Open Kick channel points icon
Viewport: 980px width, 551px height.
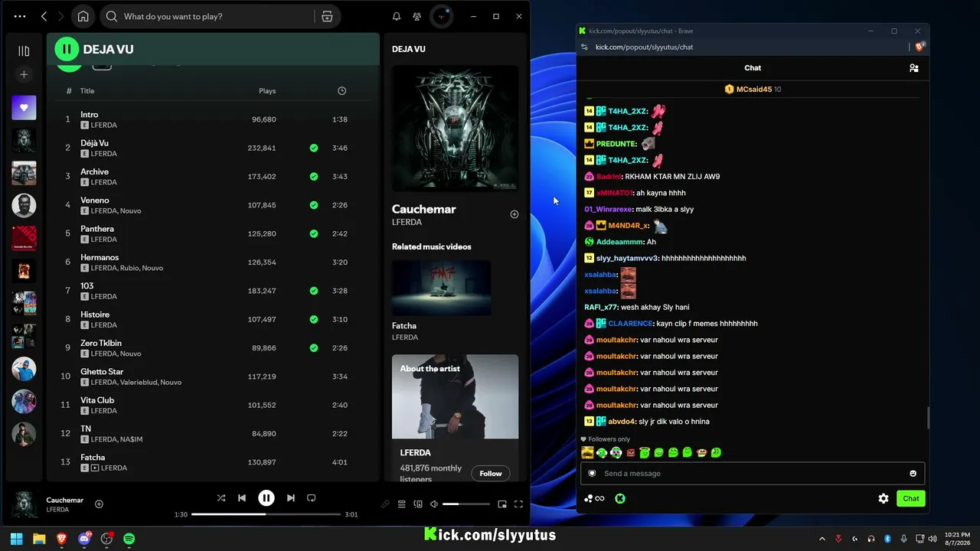click(x=594, y=498)
